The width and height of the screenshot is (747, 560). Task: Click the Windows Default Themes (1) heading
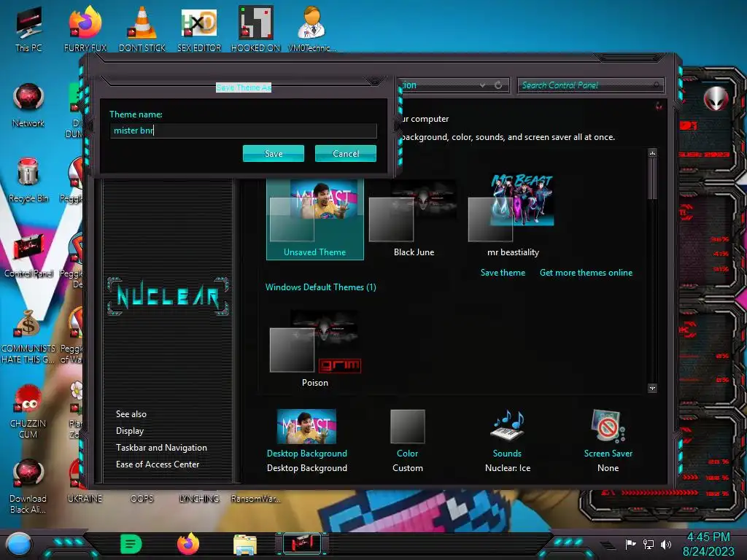coord(321,287)
